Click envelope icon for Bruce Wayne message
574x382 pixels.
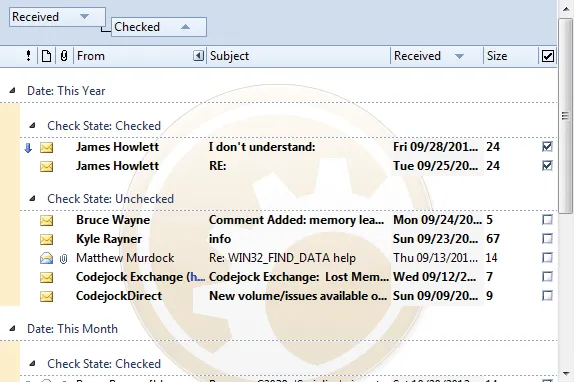pyautogui.click(x=46, y=221)
